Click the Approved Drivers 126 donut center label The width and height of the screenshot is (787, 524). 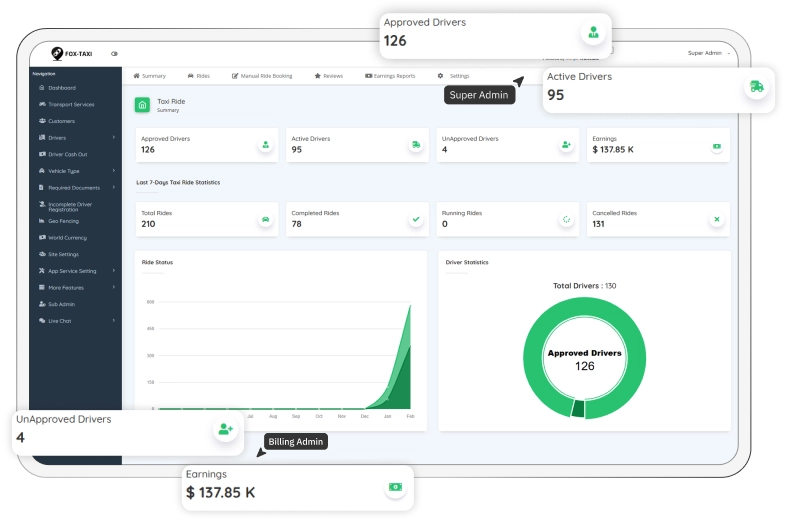pos(584,360)
